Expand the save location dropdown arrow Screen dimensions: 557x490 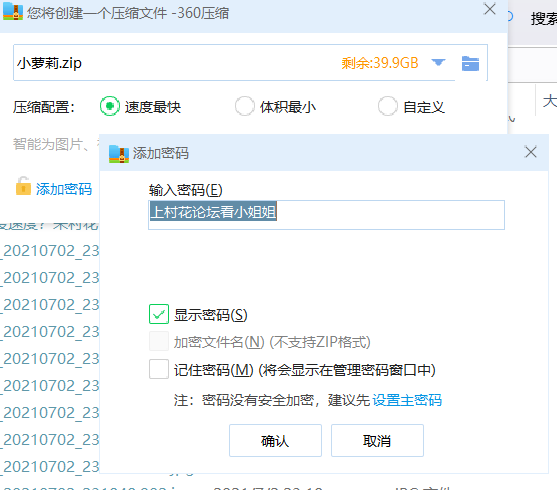pyautogui.click(x=438, y=63)
